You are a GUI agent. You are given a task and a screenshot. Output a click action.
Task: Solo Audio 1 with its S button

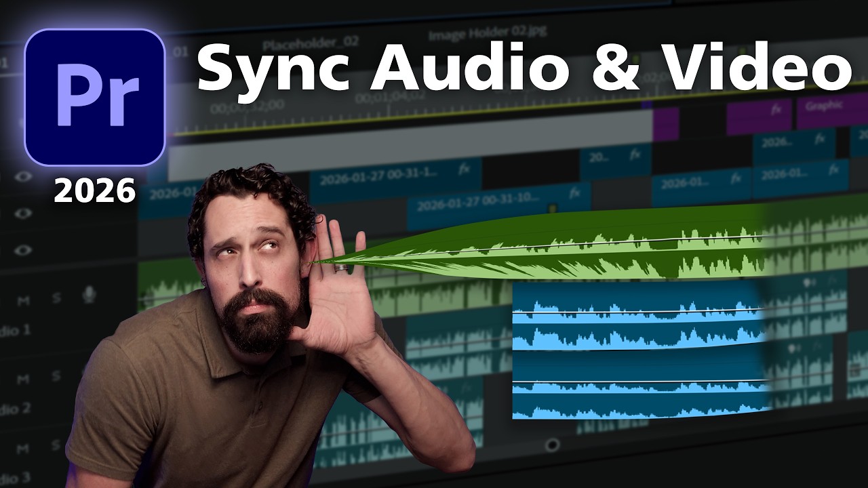tap(57, 299)
